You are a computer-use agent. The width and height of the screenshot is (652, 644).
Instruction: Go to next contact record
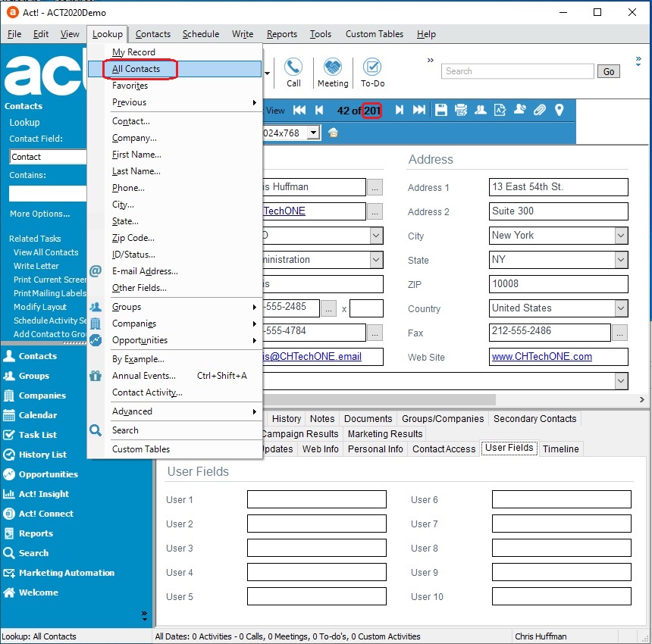click(x=400, y=110)
